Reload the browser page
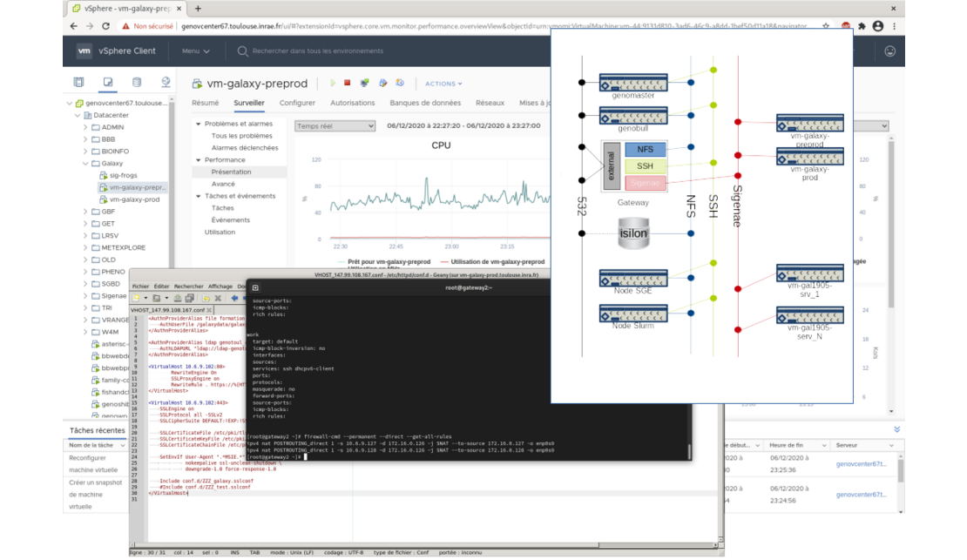Viewport: 967px width, 560px height. [x=105, y=26]
